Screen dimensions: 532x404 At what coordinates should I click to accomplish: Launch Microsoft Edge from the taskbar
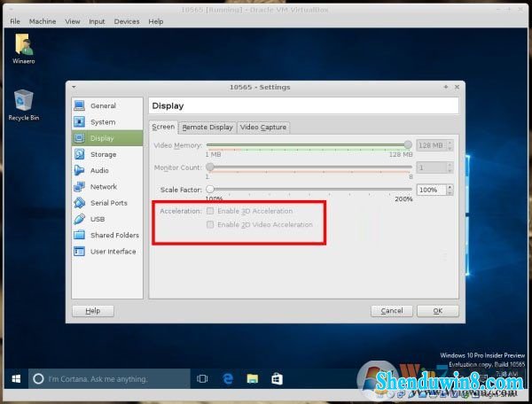tap(228, 378)
